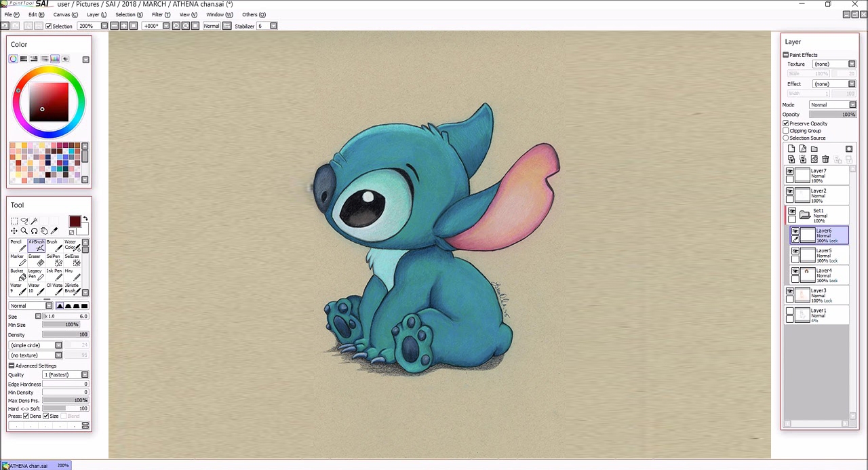This screenshot has height=470, width=868.
Task: Select the Eyedropper tool
Action: pyautogui.click(x=54, y=231)
